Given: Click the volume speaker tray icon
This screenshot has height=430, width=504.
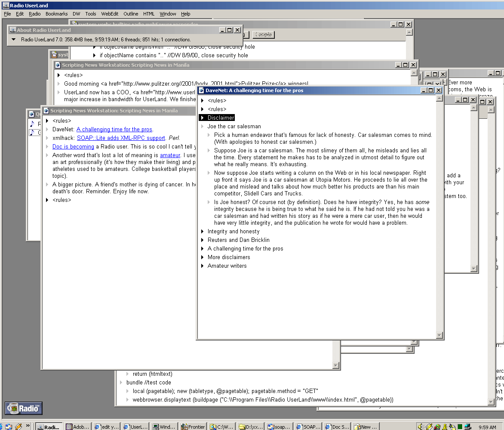Looking at the screenshot, I should [421, 427].
